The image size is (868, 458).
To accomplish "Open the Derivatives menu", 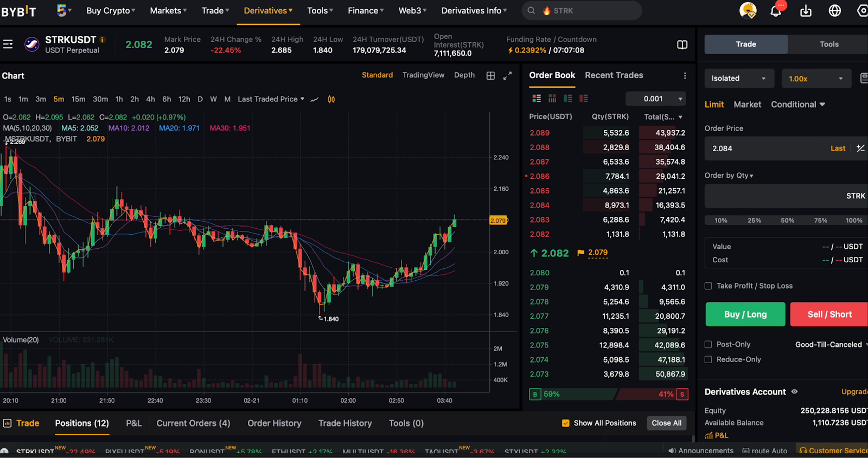I will coord(268,10).
